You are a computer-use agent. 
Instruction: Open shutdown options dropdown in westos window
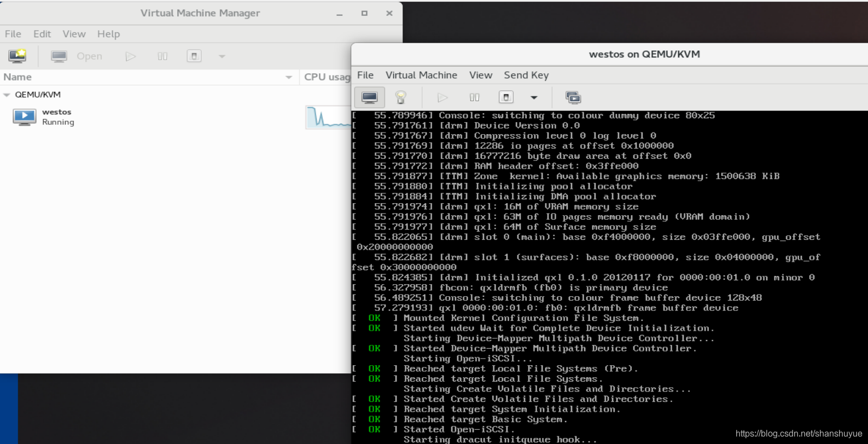point(534,98)
